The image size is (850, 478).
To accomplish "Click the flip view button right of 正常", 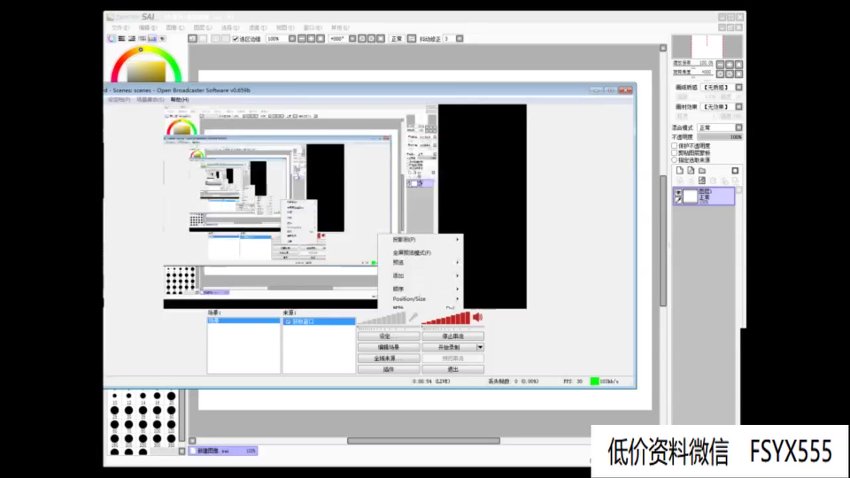I will (411, 38).
